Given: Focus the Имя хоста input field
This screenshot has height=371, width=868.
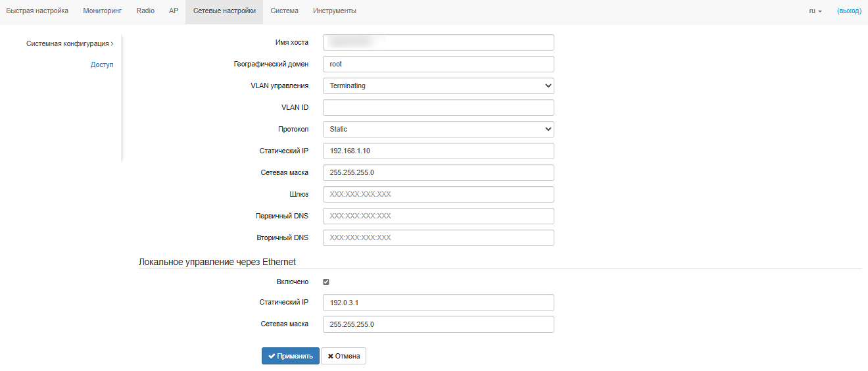Looking at the screenshot, I should point(438,43).
